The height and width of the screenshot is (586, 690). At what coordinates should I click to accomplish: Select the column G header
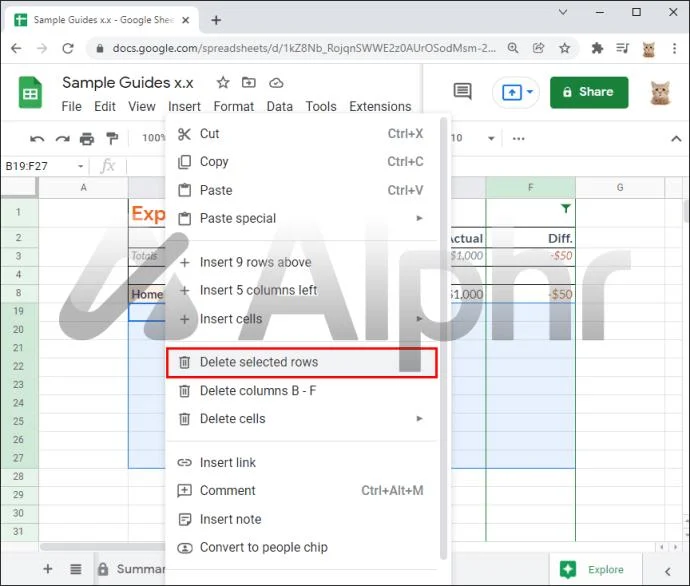click(x=620, y=188)
